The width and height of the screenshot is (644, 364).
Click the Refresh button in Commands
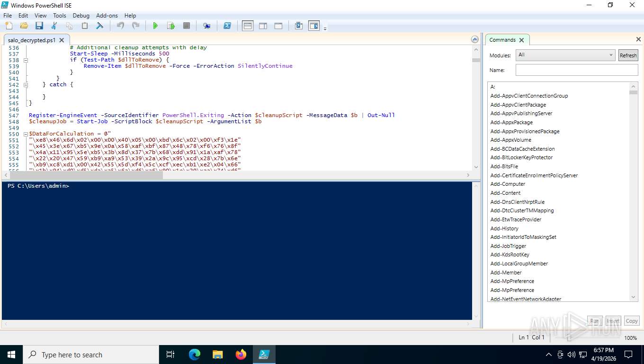[x=628, y=55]
